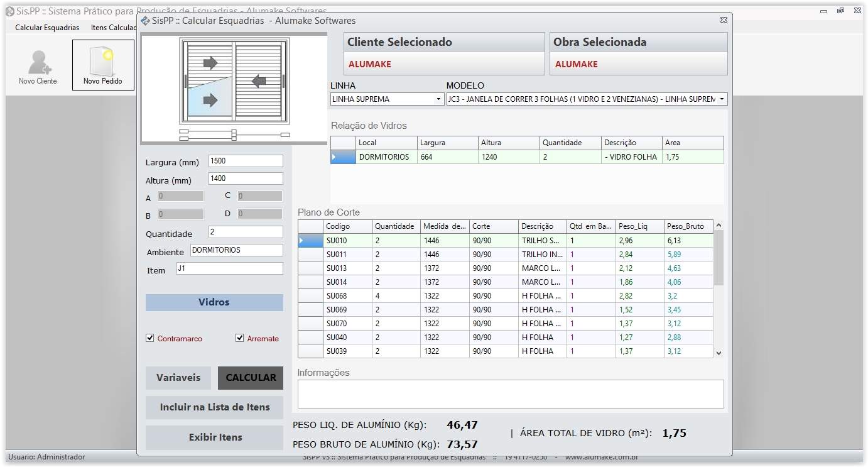Select the SU040 row cell
868x467 pixels.
coord(347,338)
